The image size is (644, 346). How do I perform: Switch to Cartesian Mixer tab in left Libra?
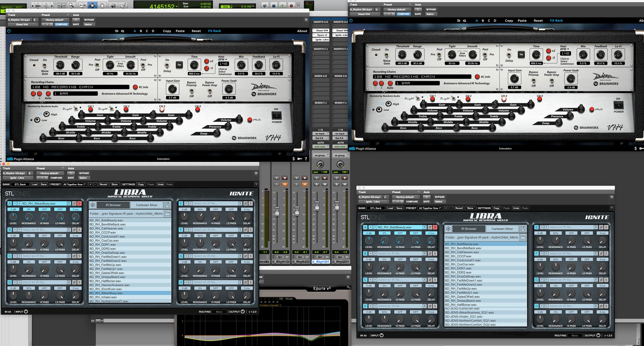(147, 205)
